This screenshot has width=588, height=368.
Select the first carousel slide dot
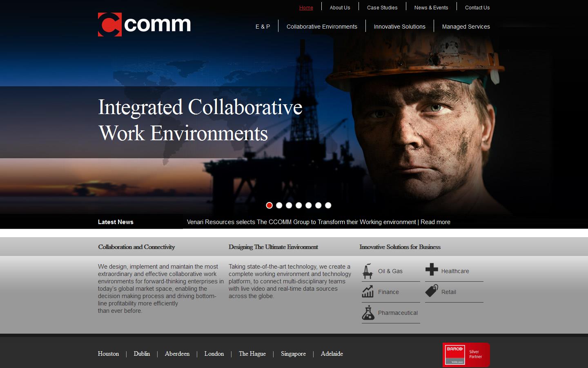(x=269, y=205)
